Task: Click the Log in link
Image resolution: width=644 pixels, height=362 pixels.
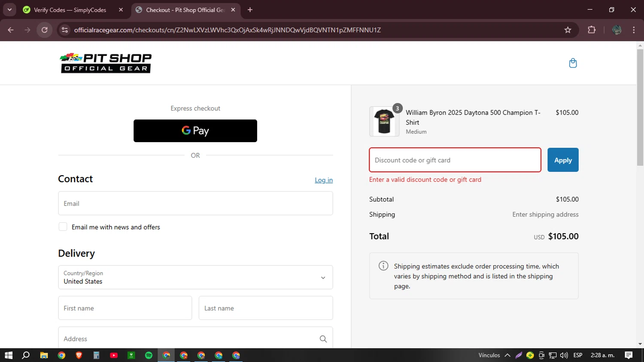Action: (324, 180)
